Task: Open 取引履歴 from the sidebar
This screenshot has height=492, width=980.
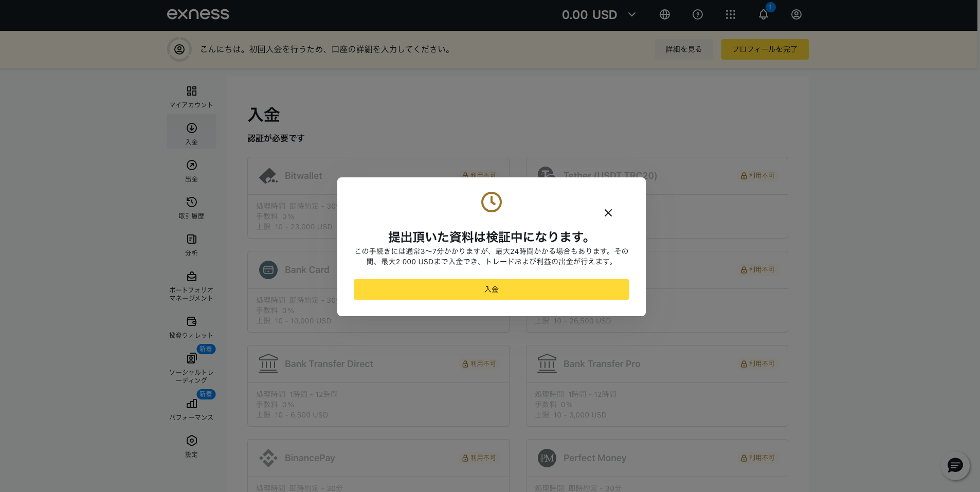Action: tap(191, 208)
